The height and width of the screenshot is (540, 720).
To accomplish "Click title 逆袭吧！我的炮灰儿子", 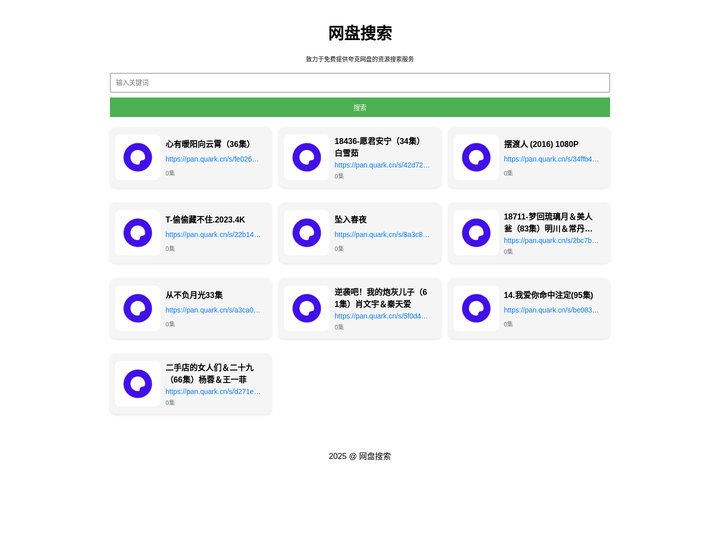I will click(x=381, y=298).
